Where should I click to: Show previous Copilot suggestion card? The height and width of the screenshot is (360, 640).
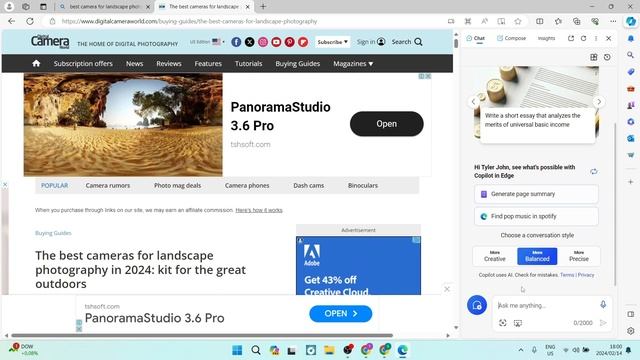point(473,102)
